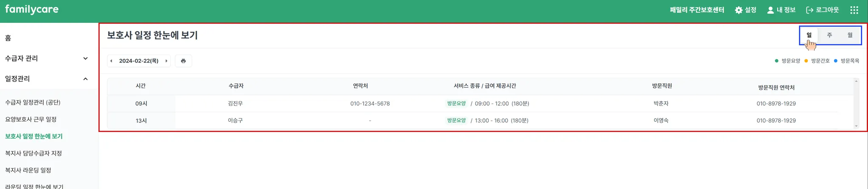Click the 로그아웃 logout icon
The image size is (868, 189).
(x=810, y=10)
